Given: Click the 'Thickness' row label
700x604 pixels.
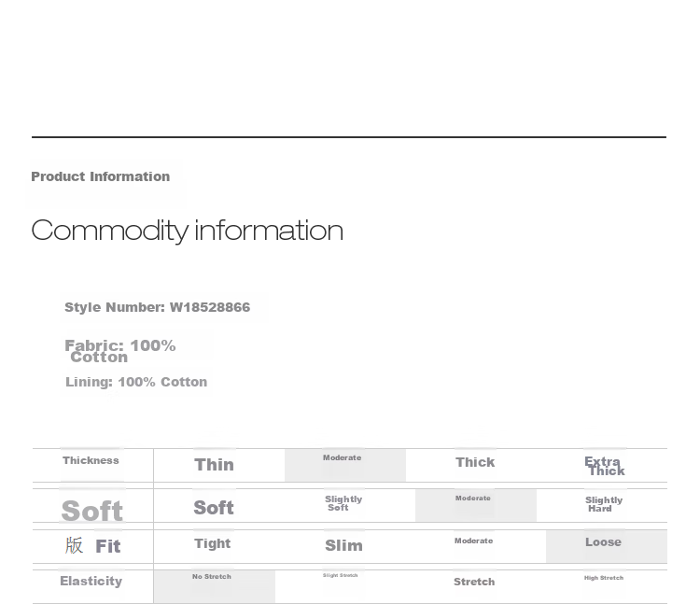Looking at the screenshot, I should [x=91, y=460].
